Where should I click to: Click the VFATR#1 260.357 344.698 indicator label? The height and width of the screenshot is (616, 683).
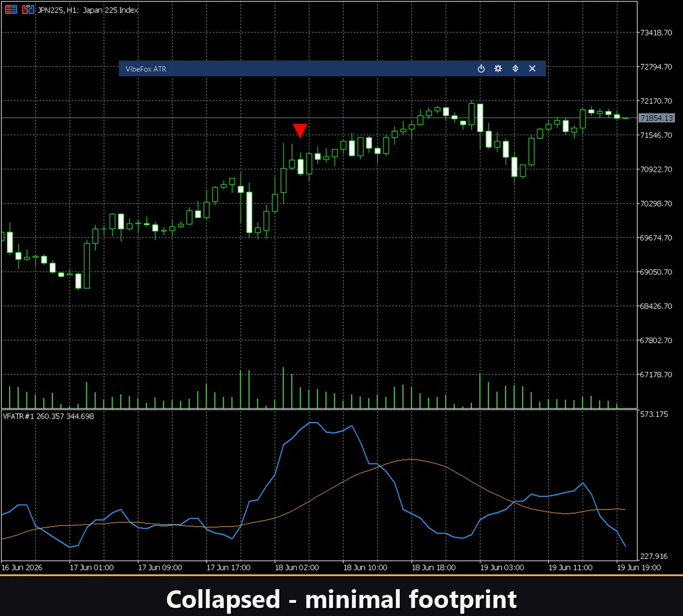[49, 416]
